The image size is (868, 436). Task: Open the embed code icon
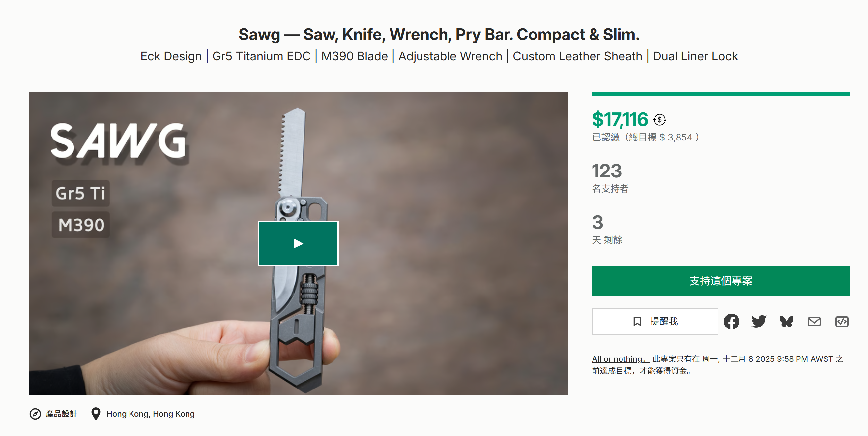click(841, 321)
